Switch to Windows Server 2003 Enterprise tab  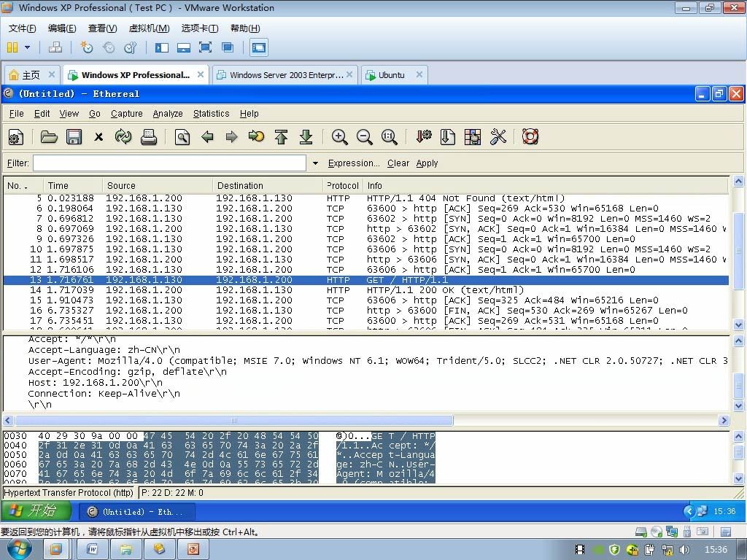click(x=285, y=75)
